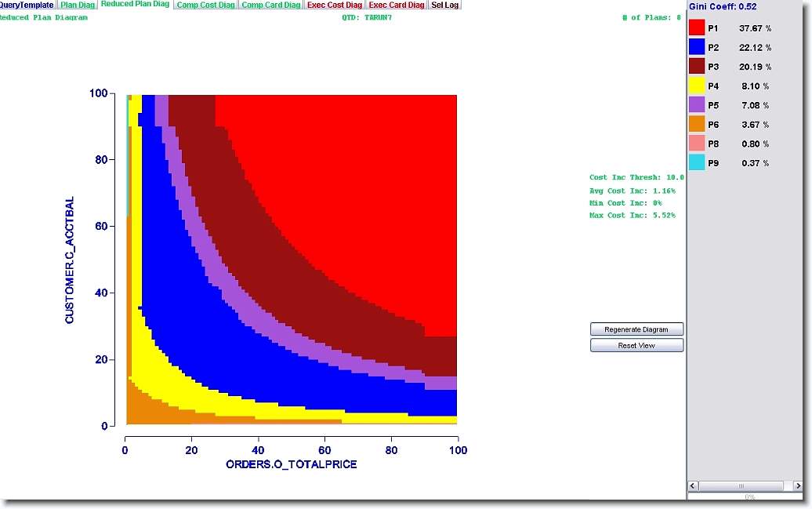Switch to the Plan Diag tab

[78, 5]
